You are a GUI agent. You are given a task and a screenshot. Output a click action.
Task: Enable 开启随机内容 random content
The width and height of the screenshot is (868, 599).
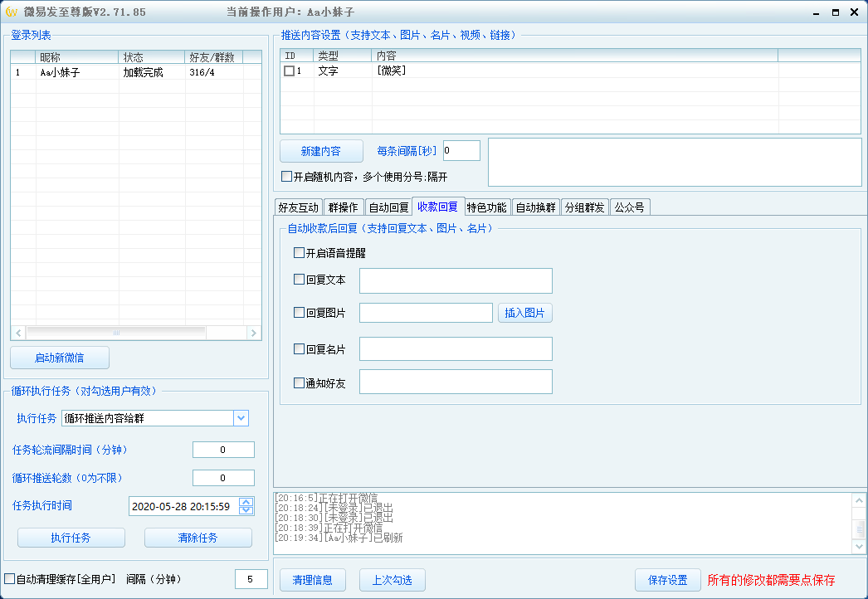tap(285, 176)
